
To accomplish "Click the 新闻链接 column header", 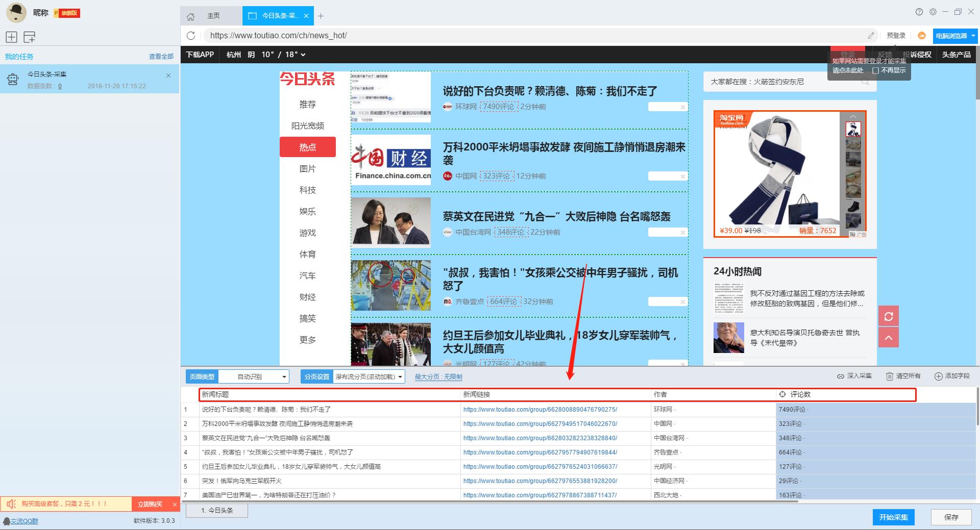I will (x=556, y=394).
